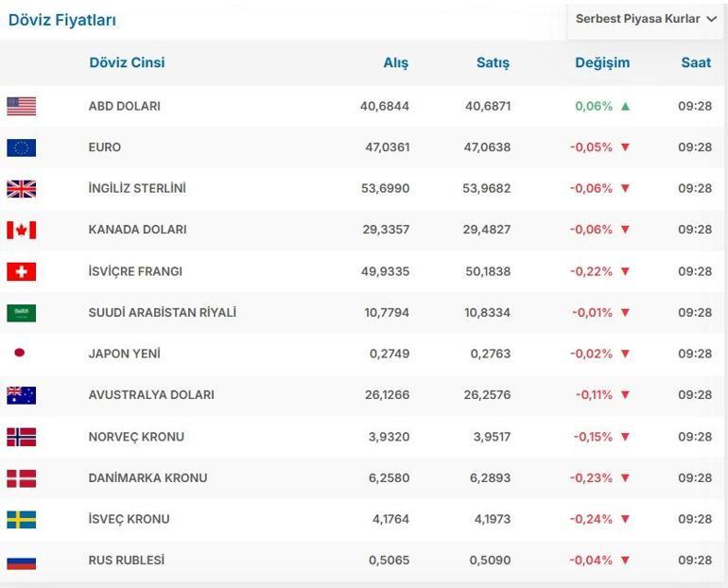Click the Değişim column header
Image resolution: width=728 pixels, height=588 pixels.
(602, 63)
